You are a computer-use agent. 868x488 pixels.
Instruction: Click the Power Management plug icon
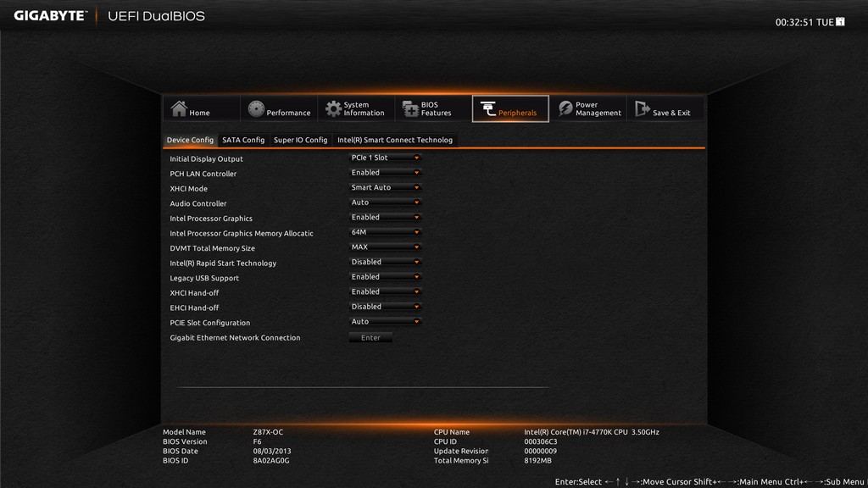click(x=565, y=108)
